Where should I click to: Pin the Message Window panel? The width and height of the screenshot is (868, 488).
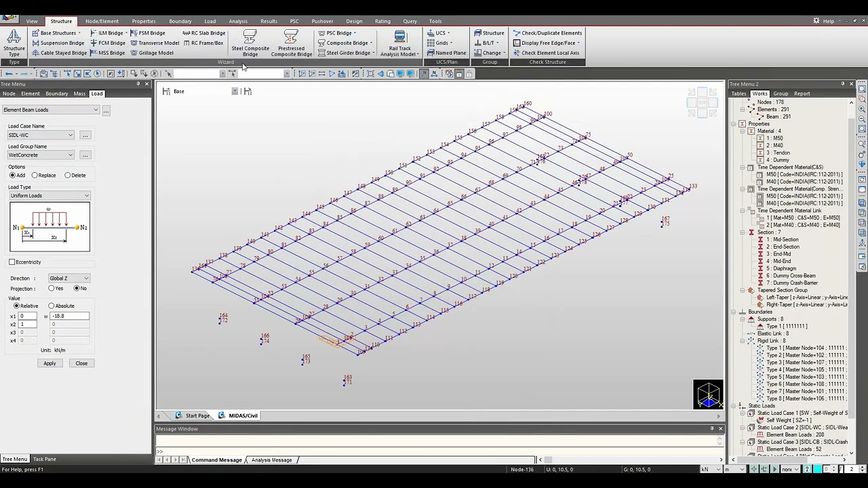tap(712, 428)
